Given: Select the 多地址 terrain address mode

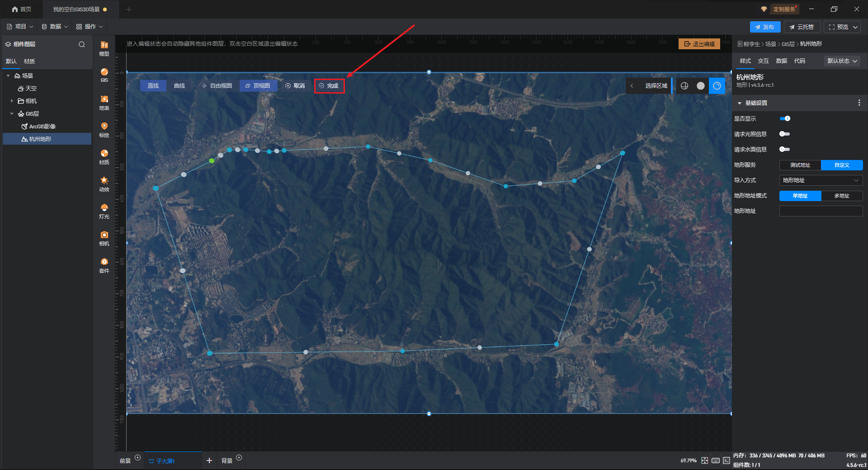Looking at the screenshot, I should click(841, 196).
